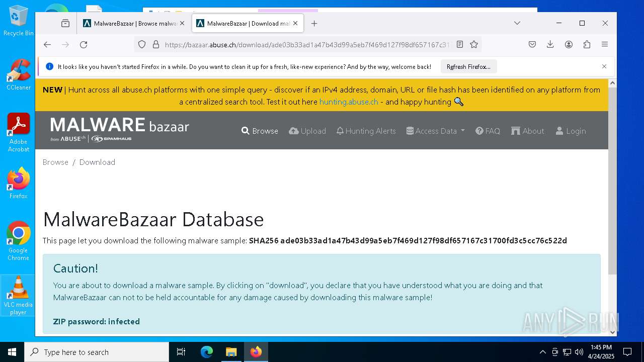Image resolution: width=644 pixels, height=362 pixels.
Task: Click the Download breadcrumb text
Action: coord(97,162)
